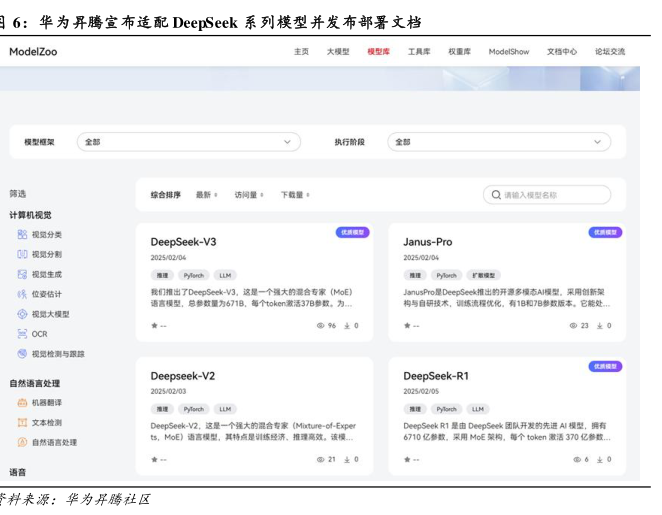This screenshot has height=515, width=662.
Task: Sort models by 访问量
Action: coord(249,195)
